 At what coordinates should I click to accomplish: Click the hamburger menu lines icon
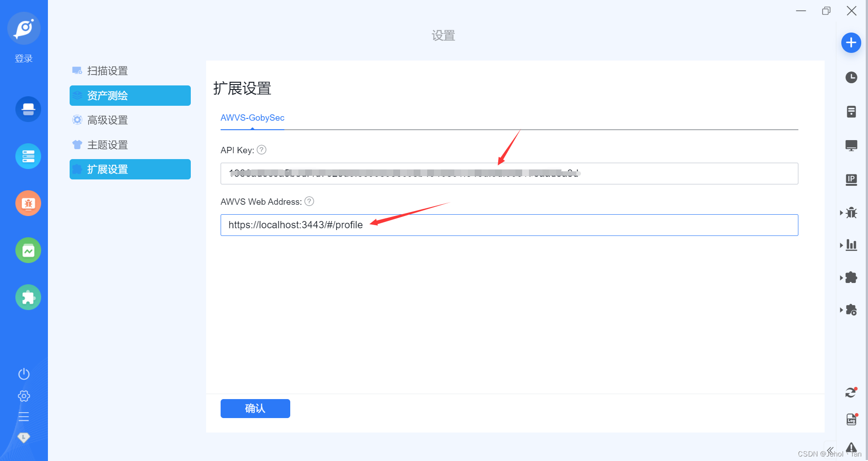tap(24, 417)
